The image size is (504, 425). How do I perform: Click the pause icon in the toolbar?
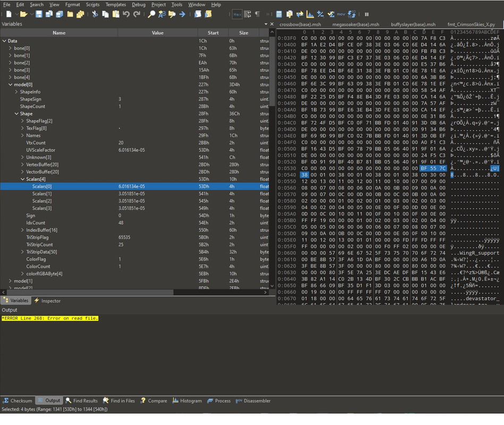[367, 14]
